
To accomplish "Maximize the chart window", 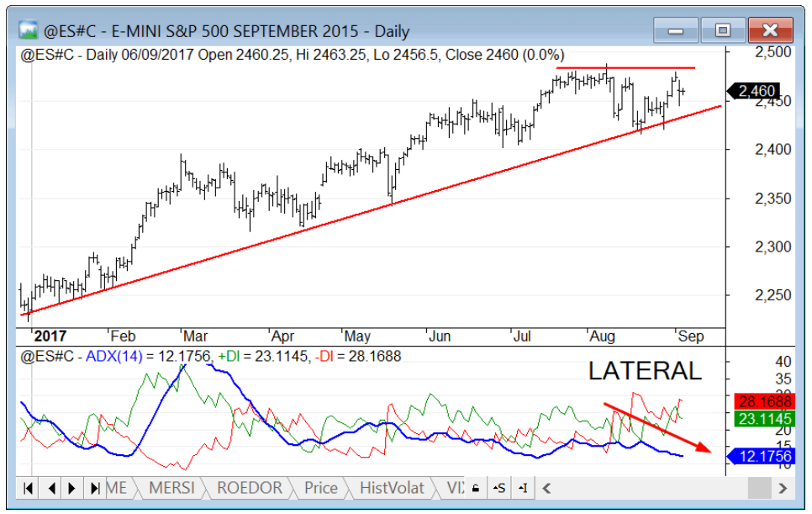I will [723, 31].
